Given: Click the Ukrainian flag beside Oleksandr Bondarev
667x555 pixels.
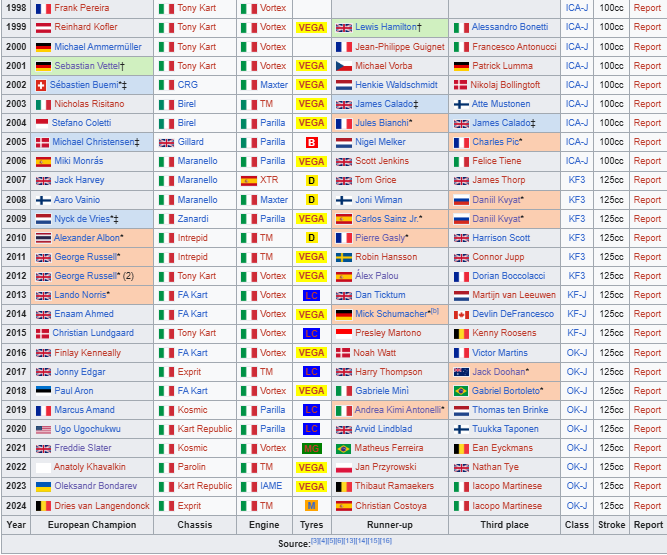Looking at the screenshot, I should coord(43,486).
